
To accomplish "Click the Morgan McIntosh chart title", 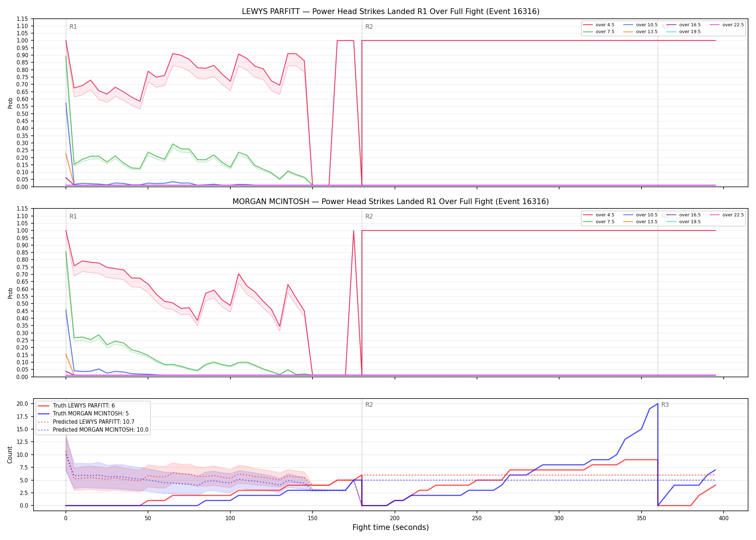I will tap(391, 202).
